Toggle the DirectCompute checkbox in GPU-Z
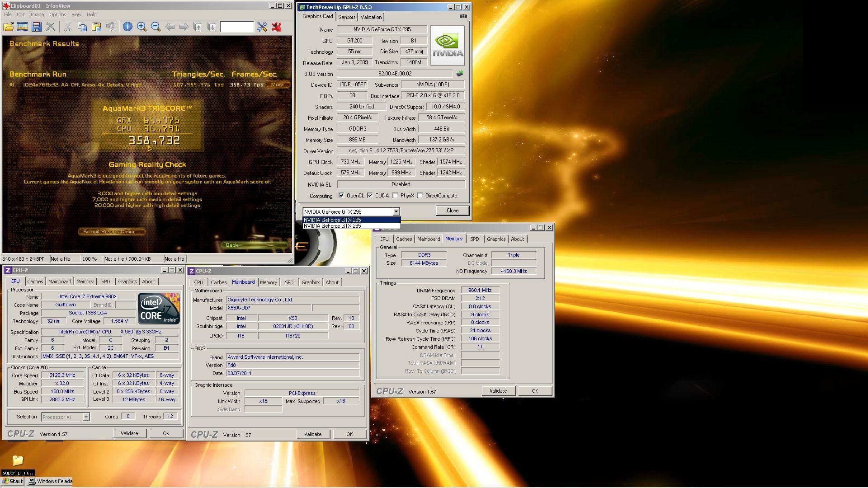Viewport: 868px width, 488px height. pyautogui.click(x=420, y=196)
